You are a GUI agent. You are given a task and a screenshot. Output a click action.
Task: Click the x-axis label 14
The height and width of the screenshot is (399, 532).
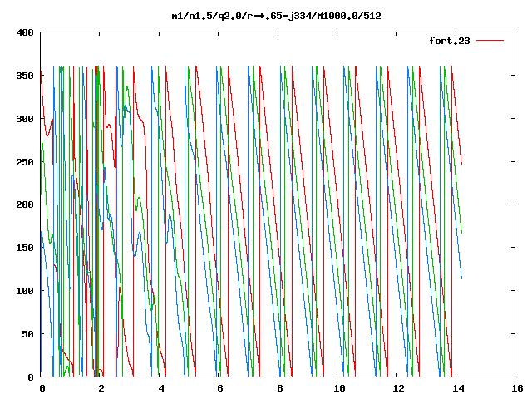[458, 388]
